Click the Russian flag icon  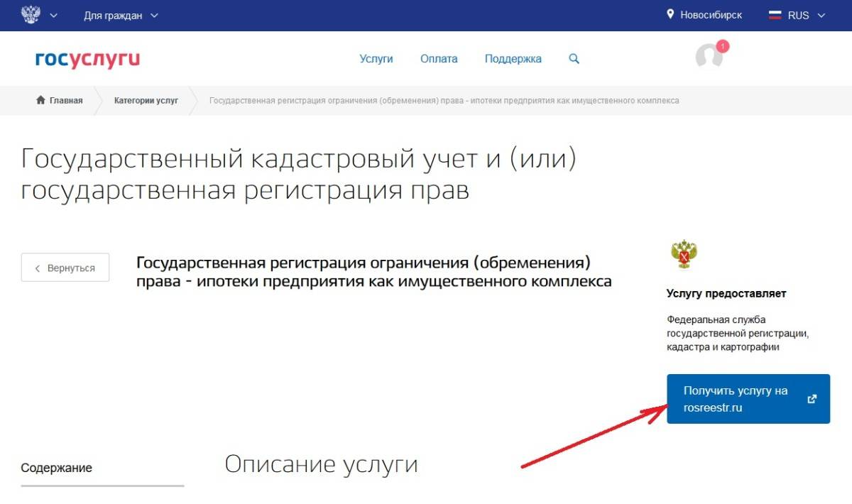click(775, 16)
